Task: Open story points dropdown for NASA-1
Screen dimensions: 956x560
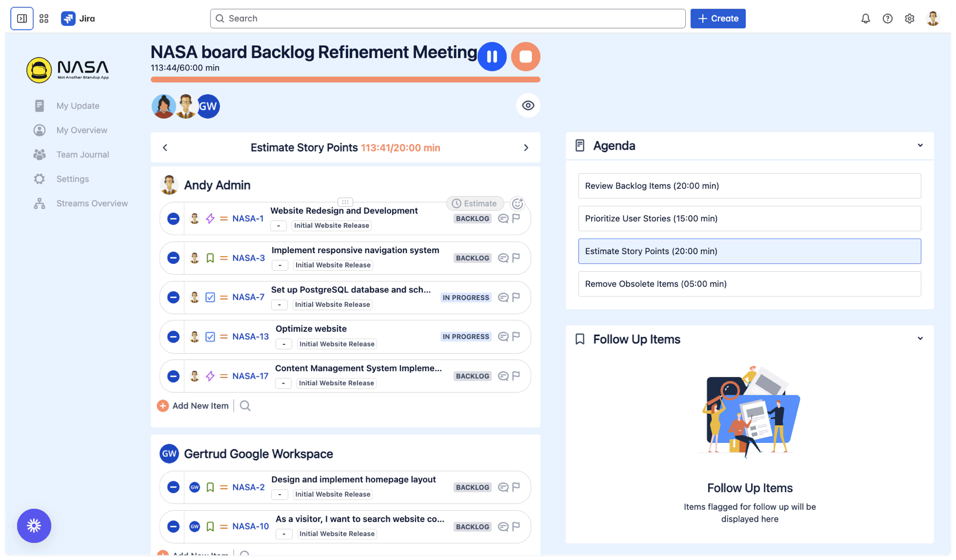Action: tap(279, 226)
